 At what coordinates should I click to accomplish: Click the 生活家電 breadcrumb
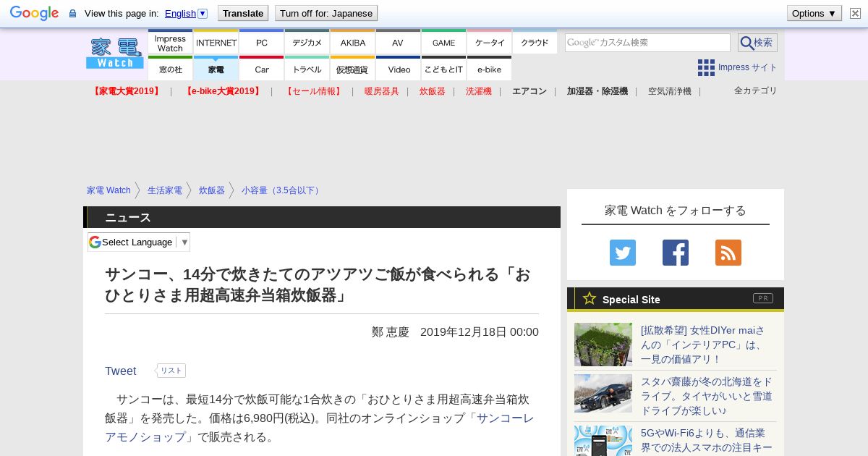coord(165,190)
